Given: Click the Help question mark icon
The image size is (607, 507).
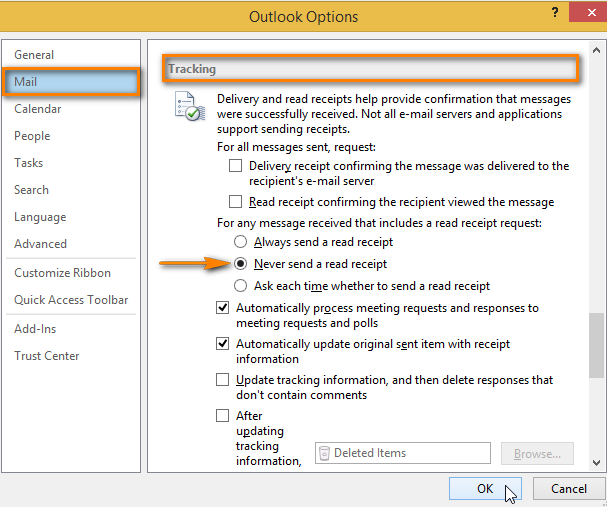Looking at the screenshot, I should [x=555, y=12].
